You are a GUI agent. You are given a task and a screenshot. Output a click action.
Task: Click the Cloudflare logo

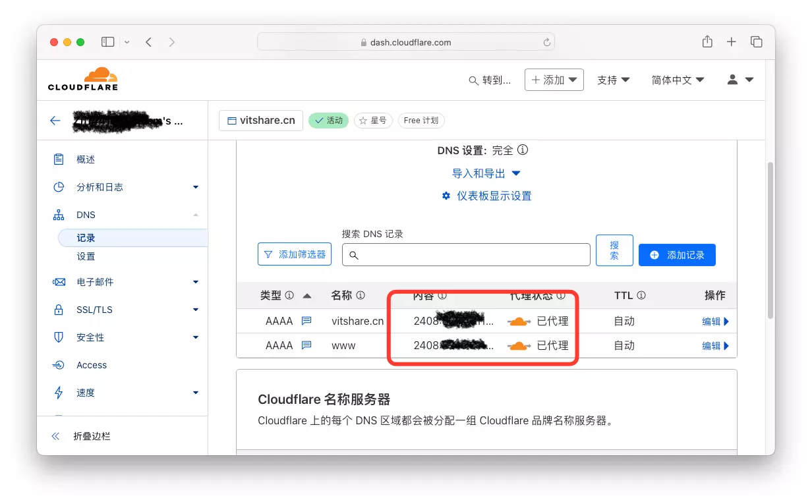(x=83, y=78)
